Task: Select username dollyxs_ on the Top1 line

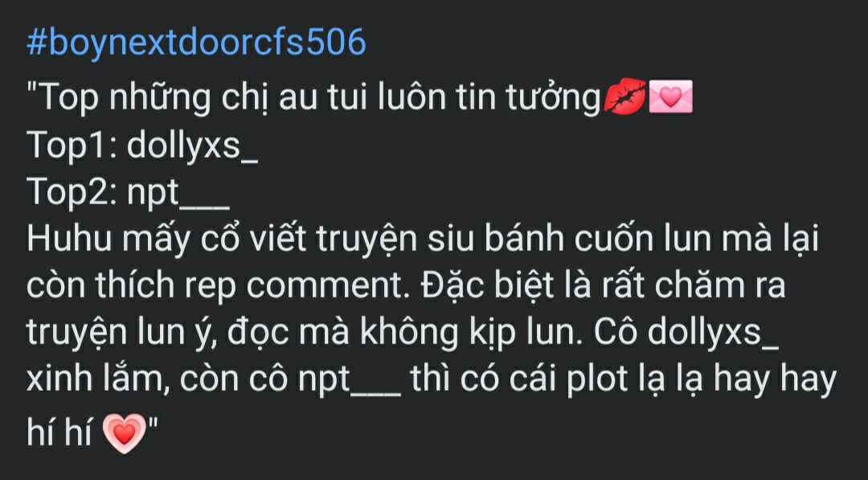Action: pos(193,146)
